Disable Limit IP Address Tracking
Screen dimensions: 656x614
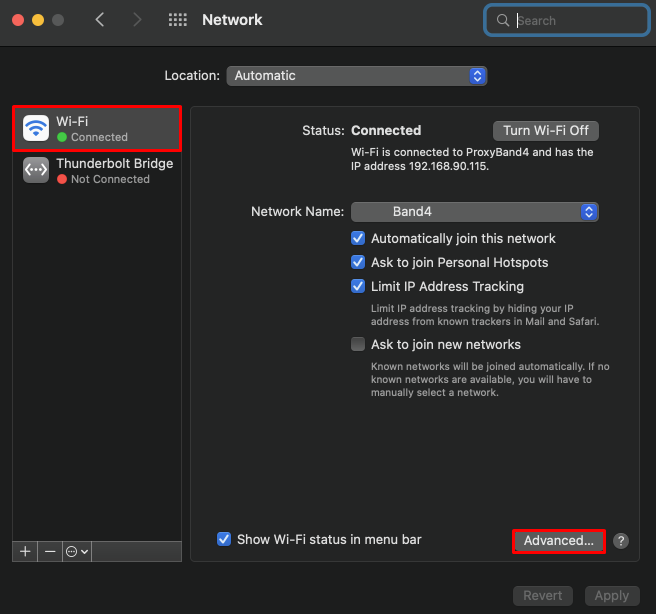click(x=358, y=286)
